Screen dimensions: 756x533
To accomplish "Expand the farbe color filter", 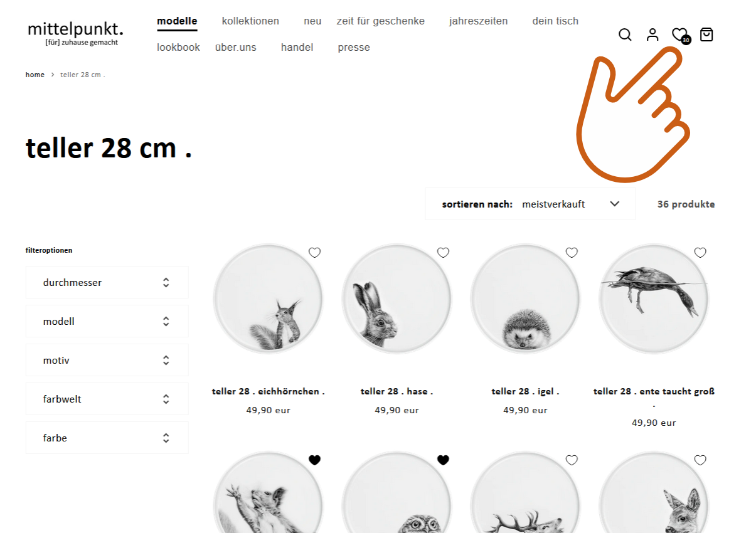I will 107,438.
